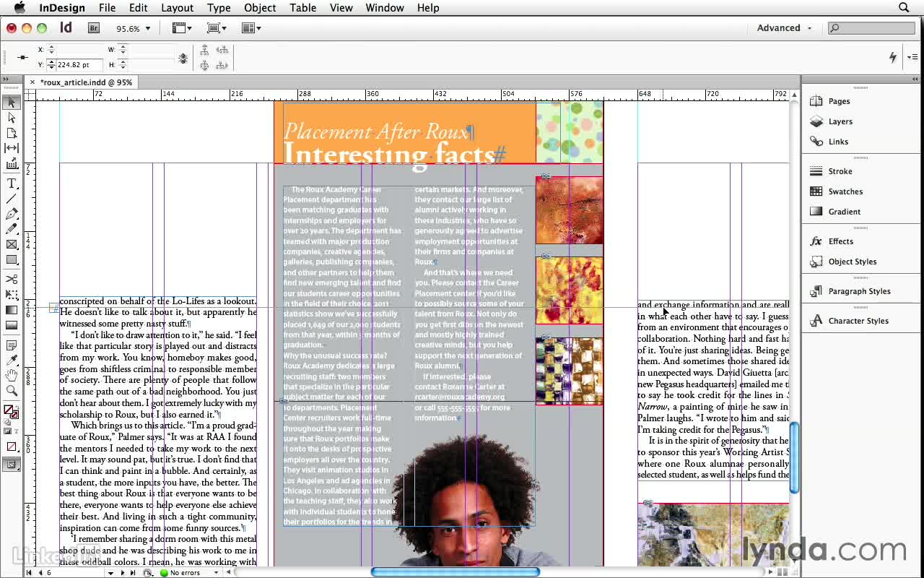Open the View Options dropdown
Image resolution: width=924 pixels, height=578 pixels.
coord(182,28)
